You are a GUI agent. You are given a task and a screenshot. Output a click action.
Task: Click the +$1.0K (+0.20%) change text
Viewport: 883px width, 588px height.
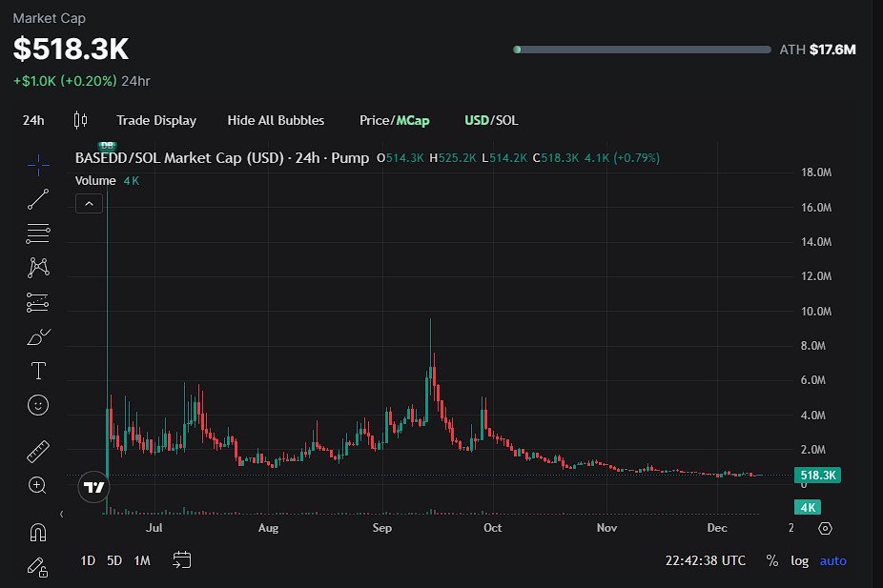tap(65, 81)
